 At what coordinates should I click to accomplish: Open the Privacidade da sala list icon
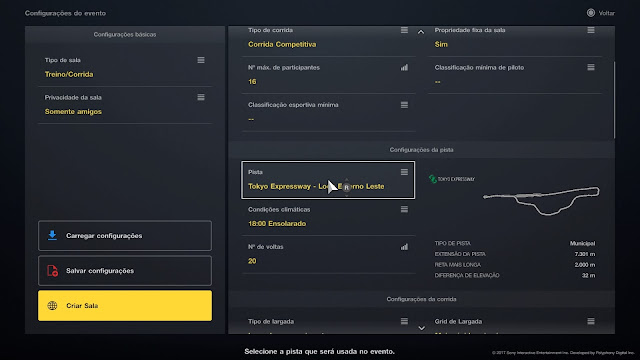(x=201, y=97)
